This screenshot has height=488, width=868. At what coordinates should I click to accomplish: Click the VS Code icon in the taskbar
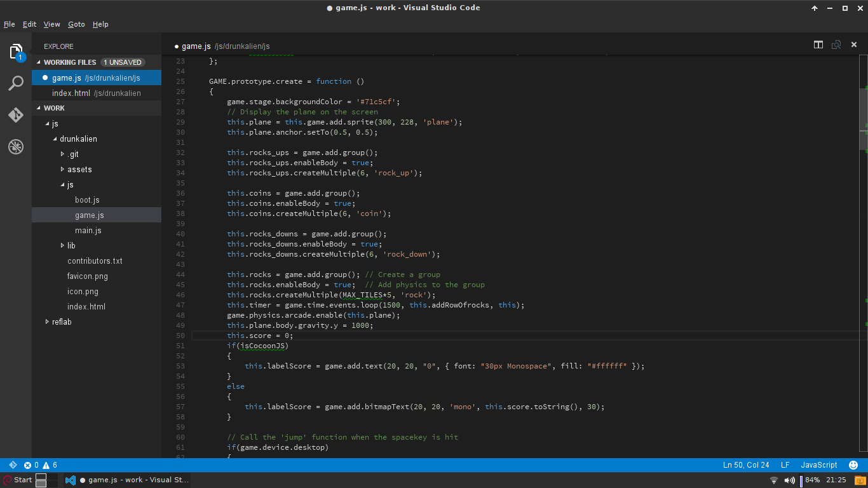pyautogui.click(x=71, y=480)
